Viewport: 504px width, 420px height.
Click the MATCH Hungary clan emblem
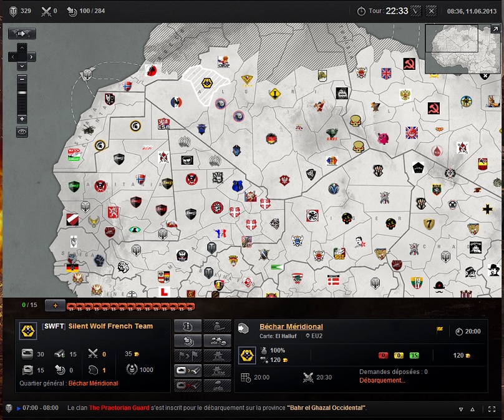74,155
